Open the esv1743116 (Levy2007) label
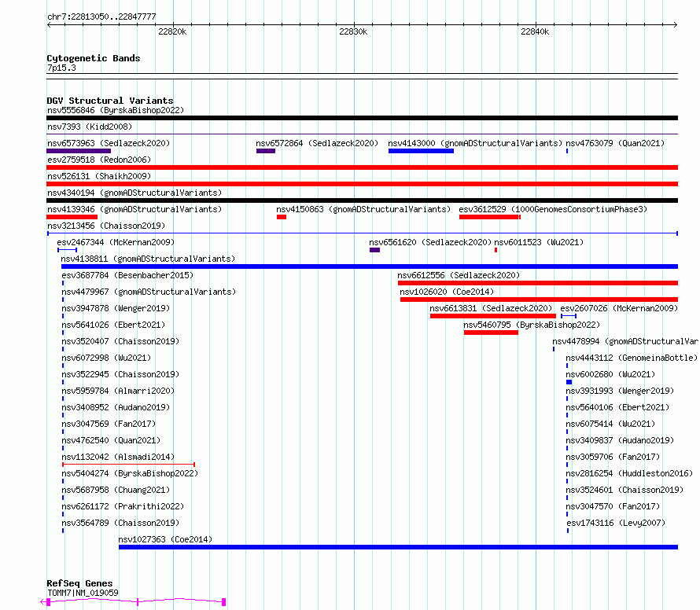700x610 pixels. (616, 523)
